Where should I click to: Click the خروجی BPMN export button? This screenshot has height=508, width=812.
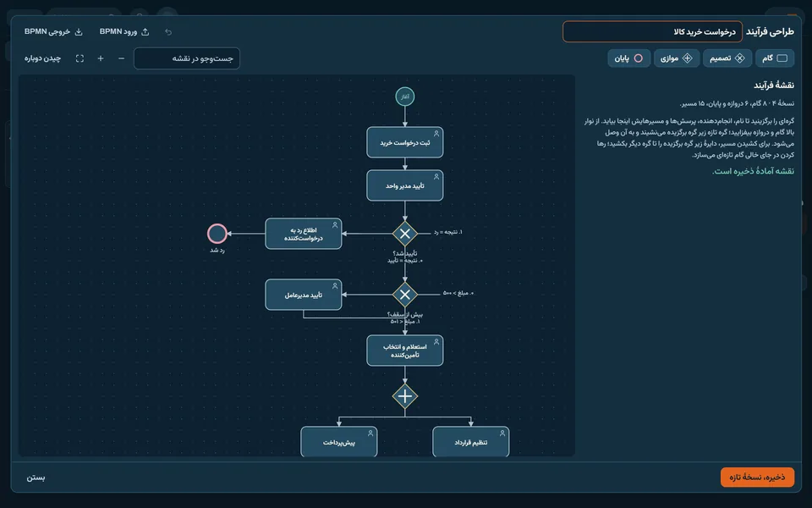[53, 31]
